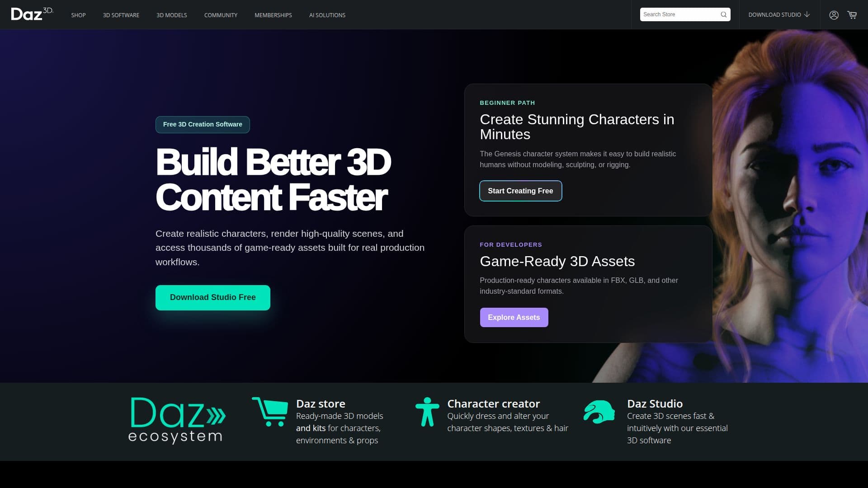Click the Character creator heading
The image size is (868, 488).
[x=494, y=404]
